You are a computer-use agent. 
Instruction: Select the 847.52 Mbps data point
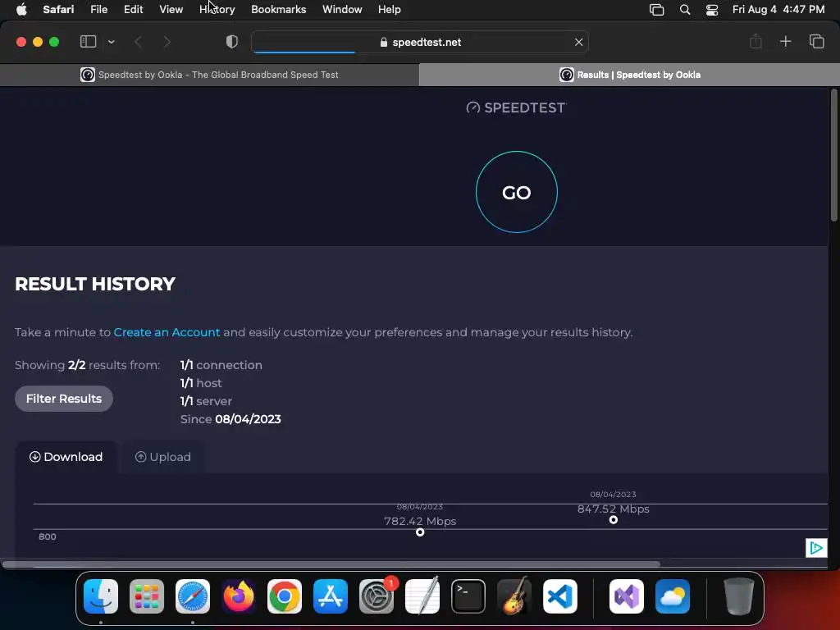click(614, 519)
